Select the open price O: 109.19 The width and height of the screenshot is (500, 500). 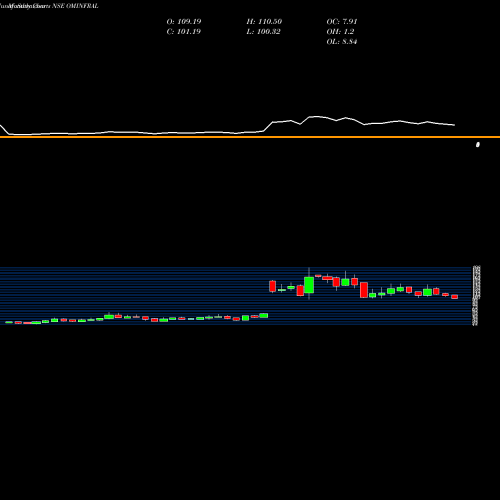coord(184,22)
